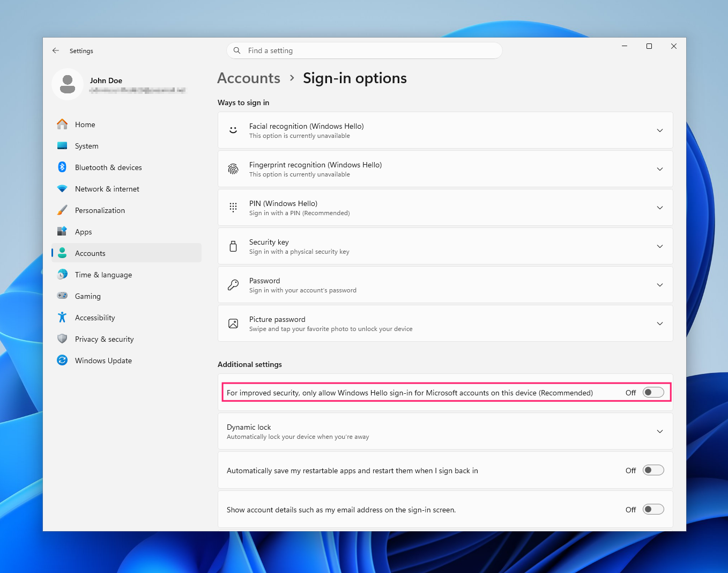Screen dimensions: 728x573
Task: Click the Sign-in options page title
Action: tap(355, 78)
